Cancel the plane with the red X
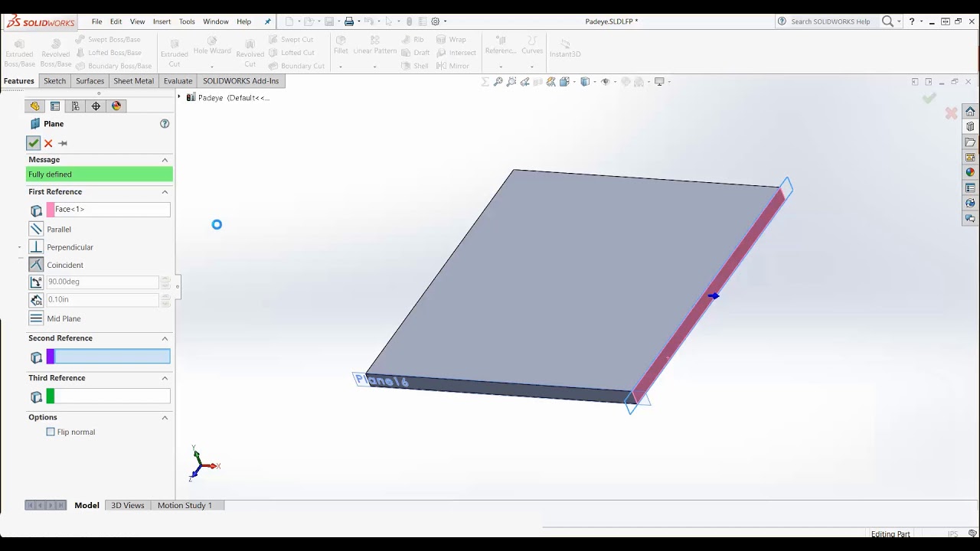Image resolution: width=980 pixels, height=551 pixels. (48, 143)
